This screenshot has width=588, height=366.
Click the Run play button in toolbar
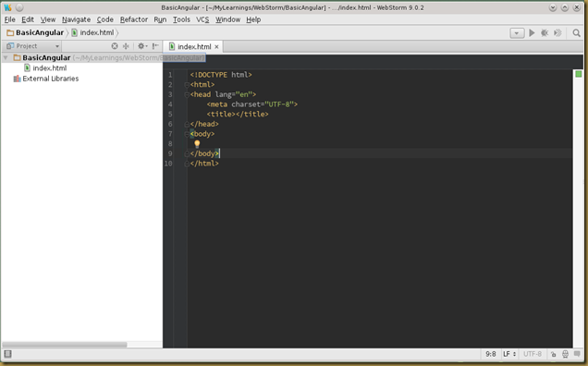(532, 33)
